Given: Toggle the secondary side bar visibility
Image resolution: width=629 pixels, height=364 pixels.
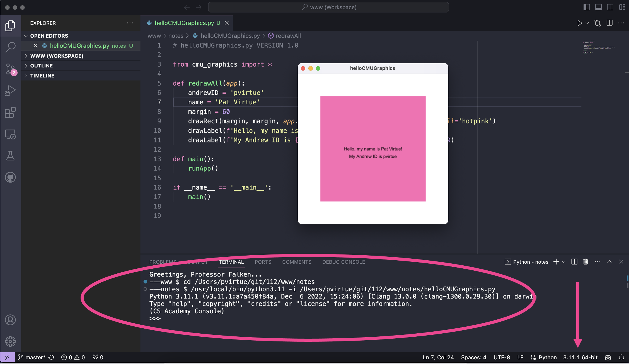Looking at the screenshot, I should coord(610,7).
